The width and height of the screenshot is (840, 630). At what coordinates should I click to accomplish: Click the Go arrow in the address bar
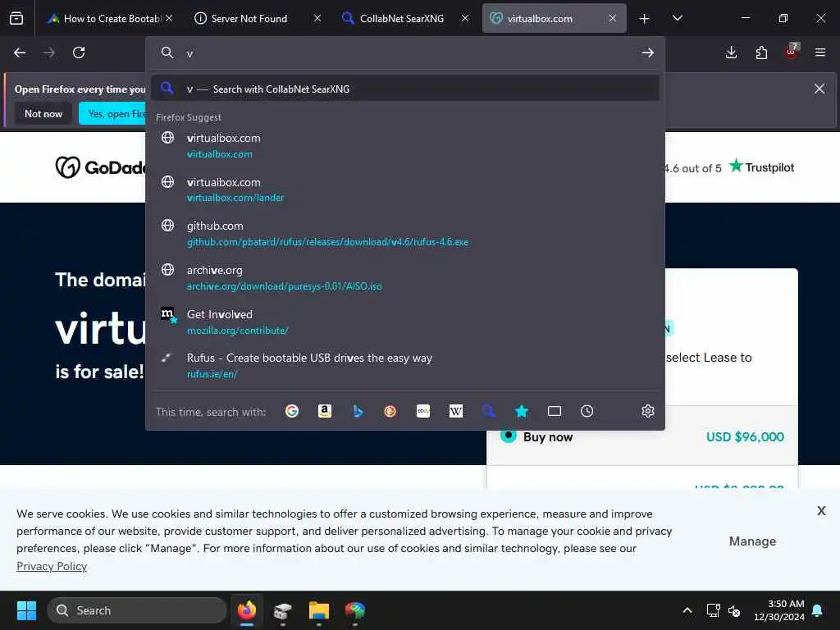tap(648, 52)
